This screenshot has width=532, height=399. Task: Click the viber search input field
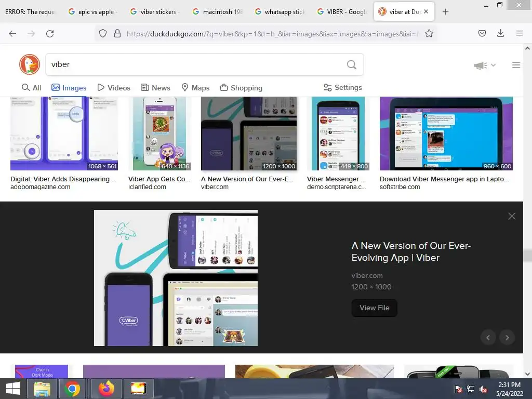(197, 64)
